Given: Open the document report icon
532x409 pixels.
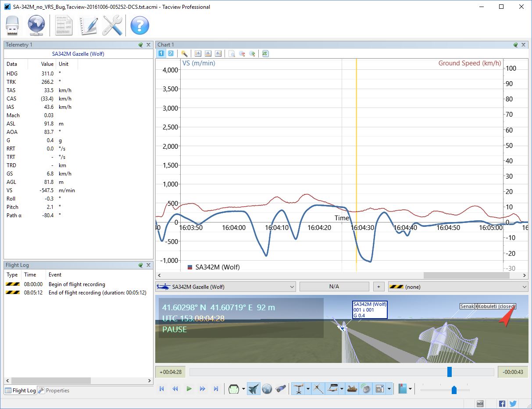Looking at the screenshot, I should [x=64, y=25].
